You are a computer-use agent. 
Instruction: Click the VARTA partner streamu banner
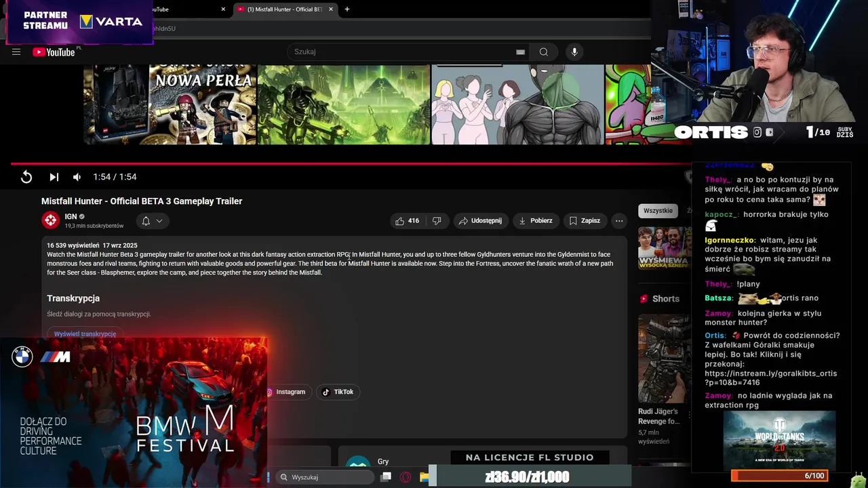[79, 21]
